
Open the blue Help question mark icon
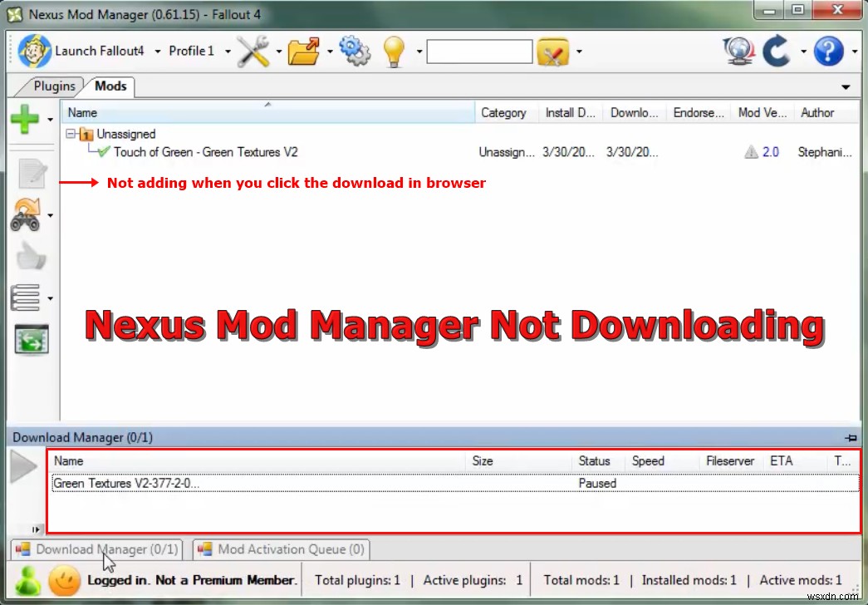[x=829, y=51]
